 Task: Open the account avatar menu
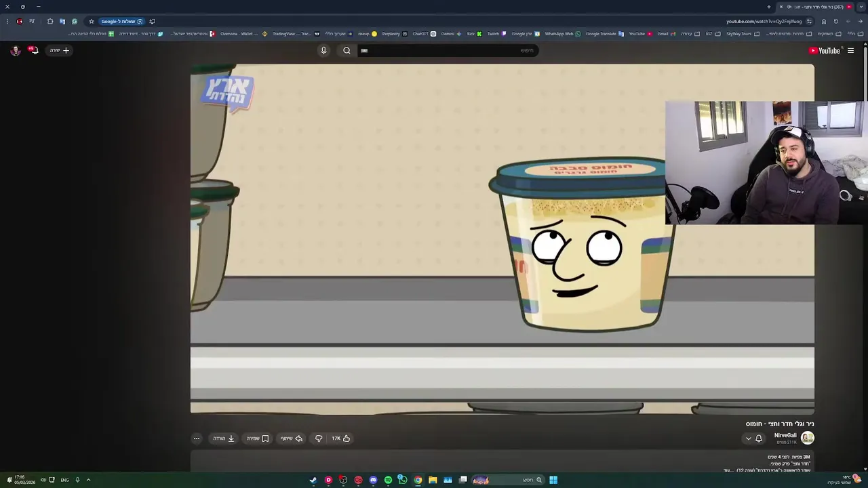[15, 50]
